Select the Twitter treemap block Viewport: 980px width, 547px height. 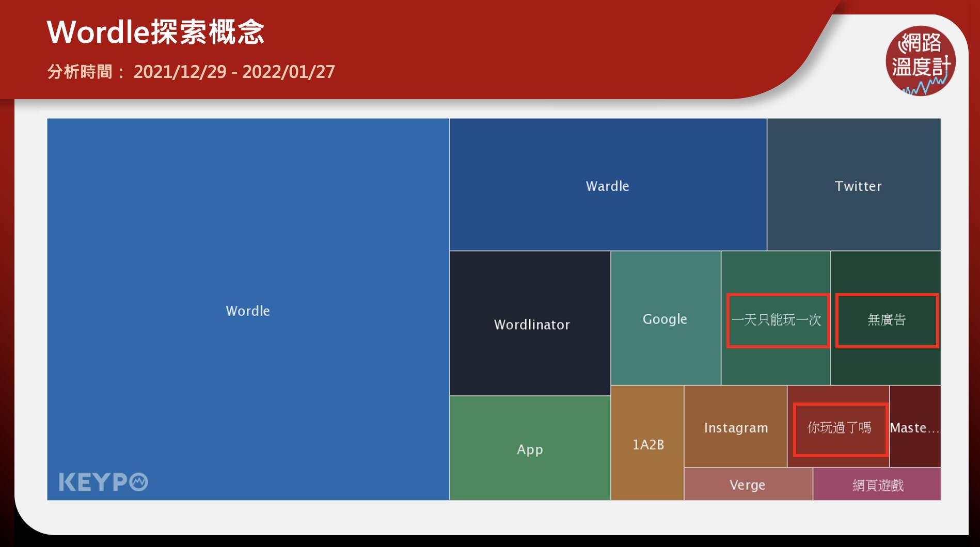pos(854,185)
